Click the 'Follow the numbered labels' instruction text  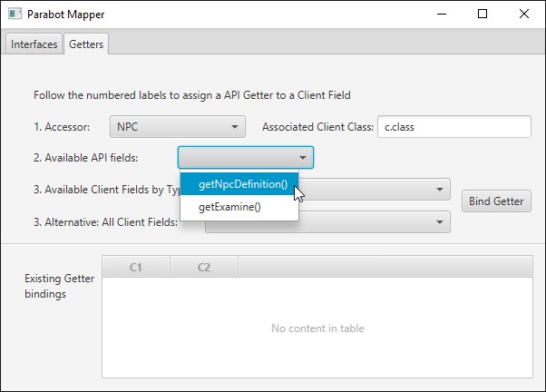pyautogui.click(x=192, y=95)
